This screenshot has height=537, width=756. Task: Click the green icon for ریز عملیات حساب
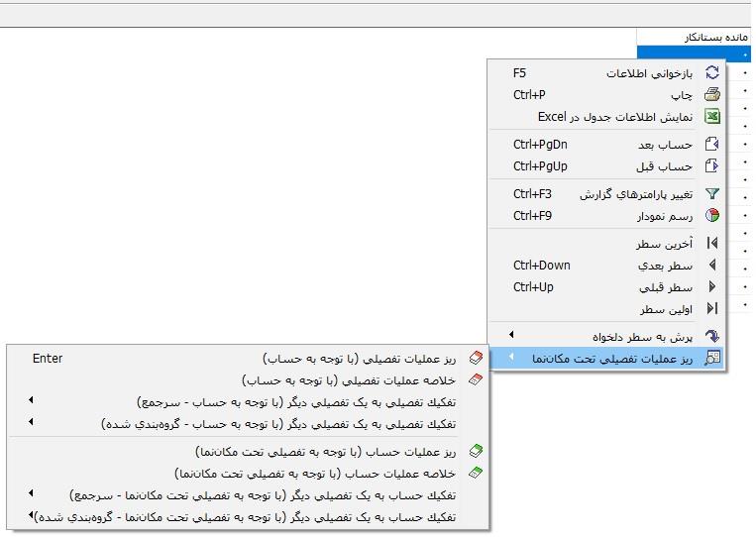coord(476,451)
